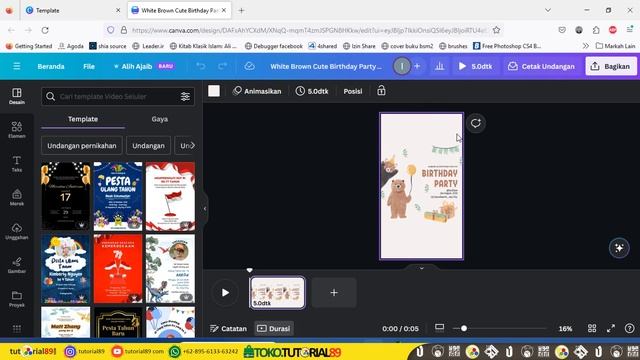
Task: Open the Teks panel
Action: [x=17, y=164]
